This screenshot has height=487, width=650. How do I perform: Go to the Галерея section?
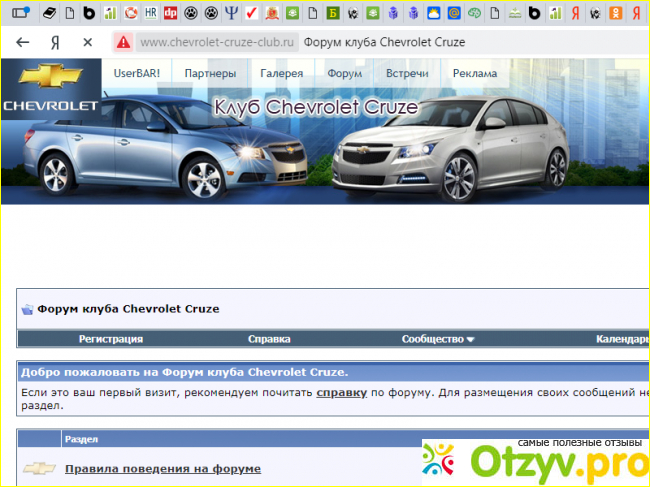[282, 73]
